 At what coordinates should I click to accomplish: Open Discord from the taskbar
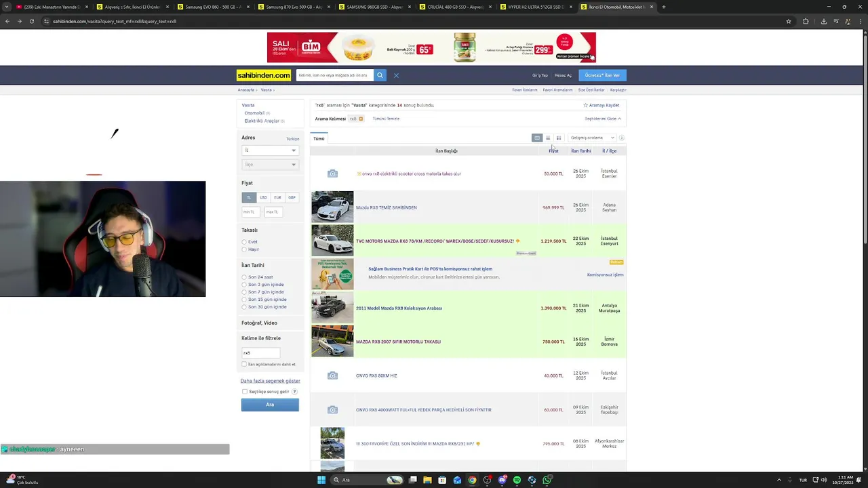(502, 480)
